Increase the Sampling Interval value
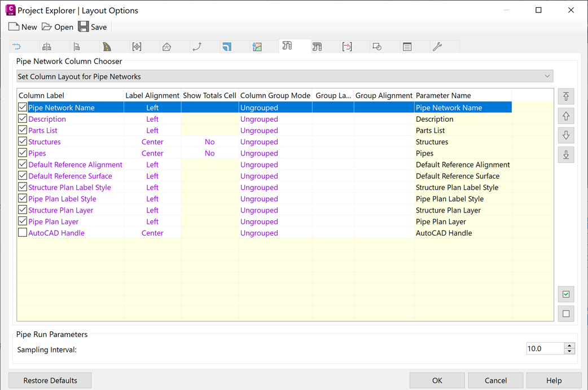This screenshot has height=390, width=588. click(569, 346)
